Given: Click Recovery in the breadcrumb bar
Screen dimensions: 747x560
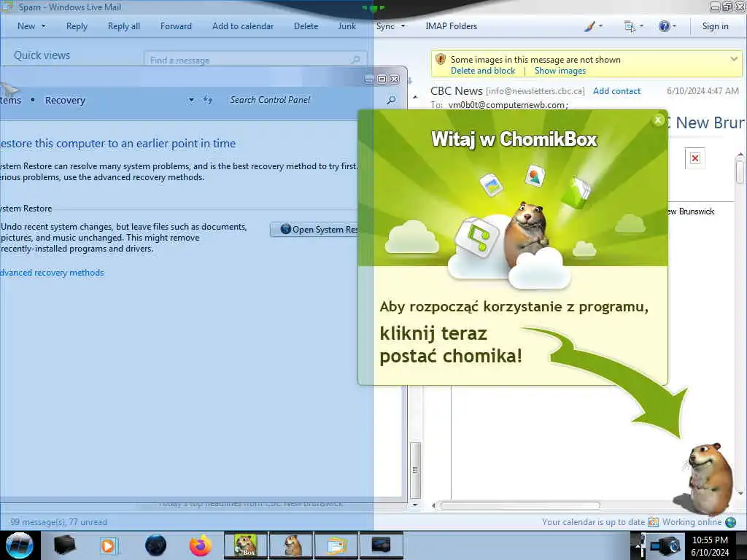Looking at the screenshot, I should point(65,100).
